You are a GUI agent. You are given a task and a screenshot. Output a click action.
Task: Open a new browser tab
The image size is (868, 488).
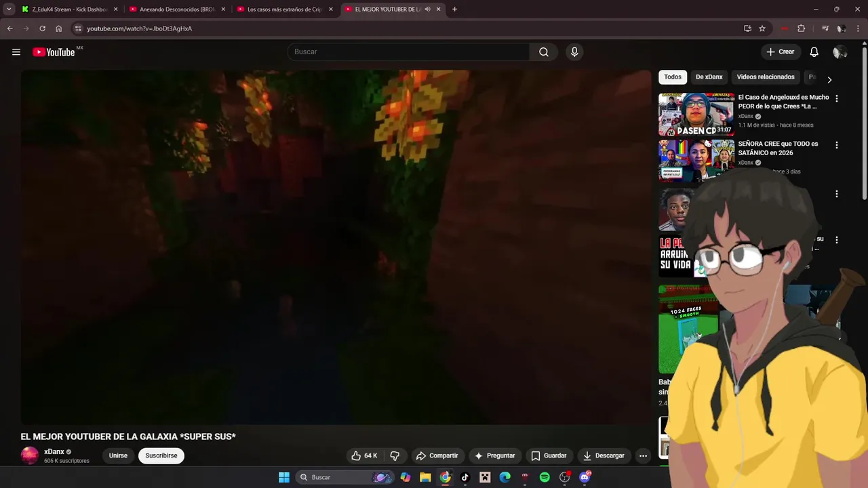454,9
